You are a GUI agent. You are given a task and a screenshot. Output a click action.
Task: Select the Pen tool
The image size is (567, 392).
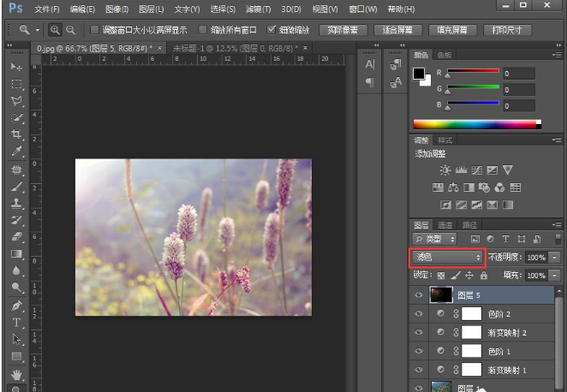pos(16,306)
